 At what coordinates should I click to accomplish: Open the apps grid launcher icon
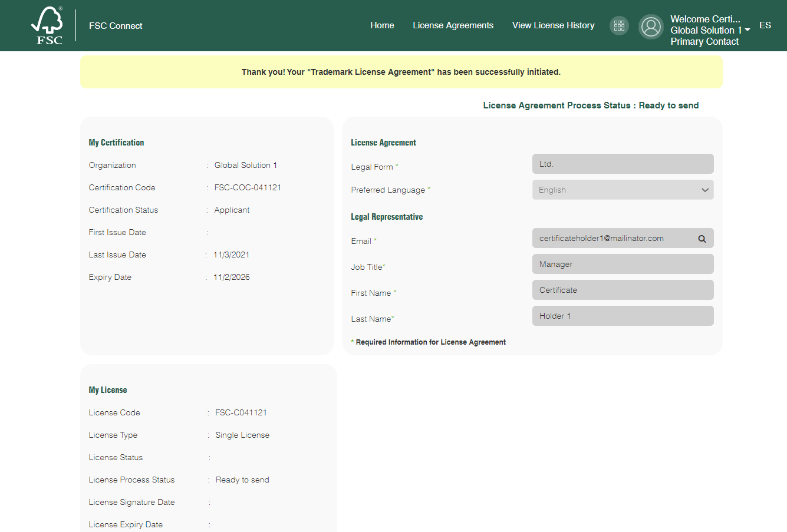[619, 25]
